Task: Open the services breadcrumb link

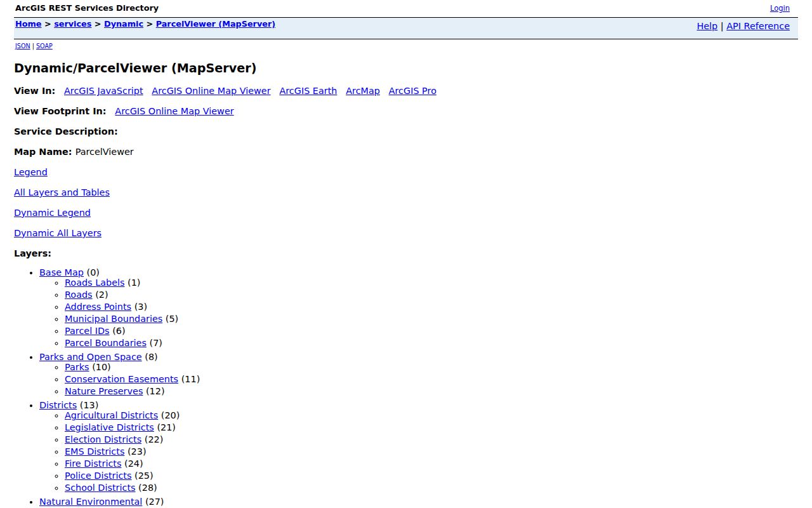Action: 73,24
